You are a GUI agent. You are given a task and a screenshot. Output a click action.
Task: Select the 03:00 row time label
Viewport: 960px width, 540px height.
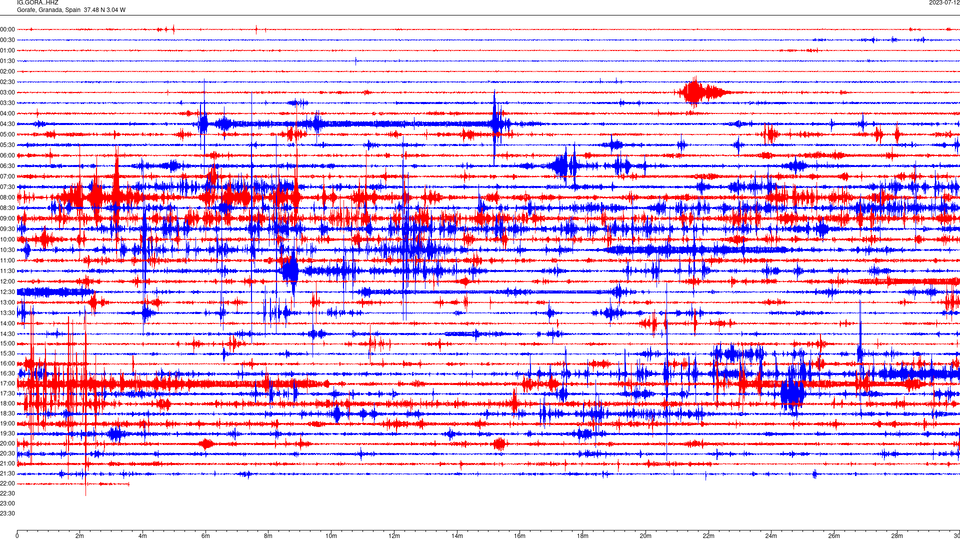pyautogui.click(x=7, y=92)
